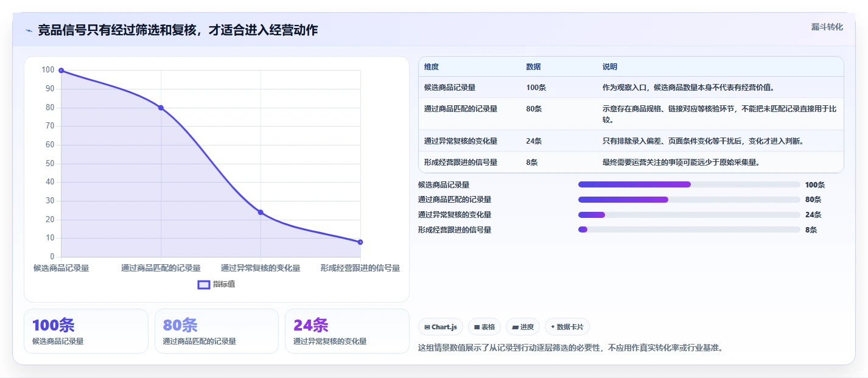Click the 说明 column header
The height and width of the screenshot is (378, 868).
[610, 67]
